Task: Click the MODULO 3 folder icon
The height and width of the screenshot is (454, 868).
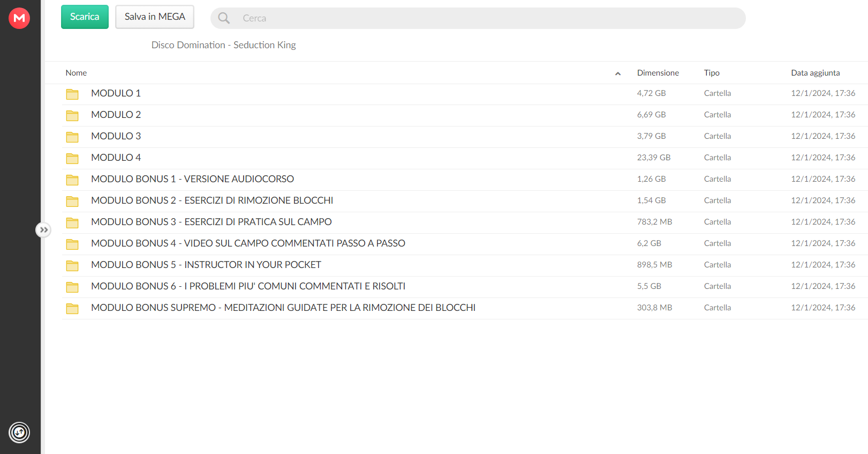Action: pos(72,137)
